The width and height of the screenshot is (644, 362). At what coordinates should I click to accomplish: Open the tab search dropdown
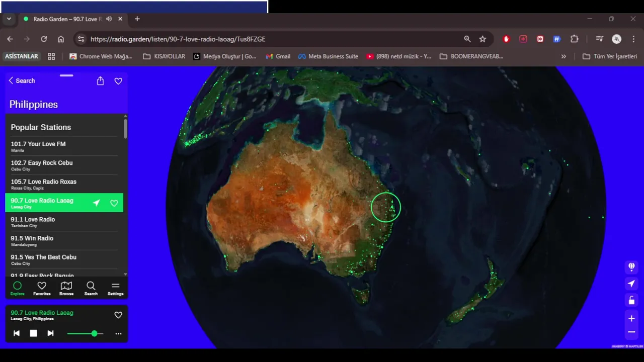coord(9,19)
